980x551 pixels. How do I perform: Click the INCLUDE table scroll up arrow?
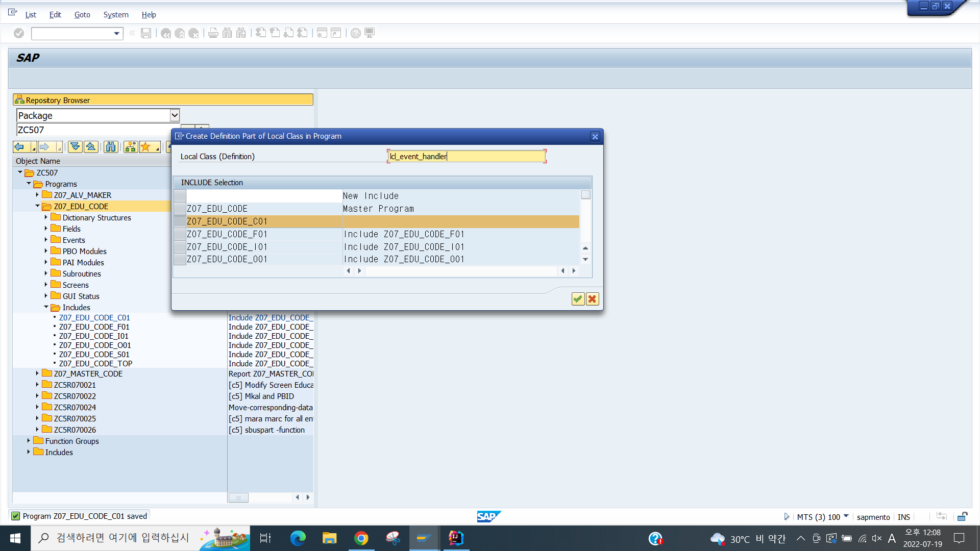585,248
